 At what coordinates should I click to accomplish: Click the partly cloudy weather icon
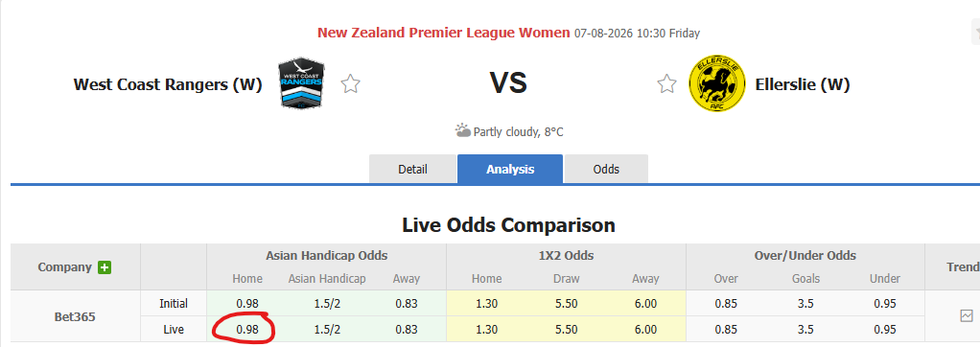[x=462, y=130]
